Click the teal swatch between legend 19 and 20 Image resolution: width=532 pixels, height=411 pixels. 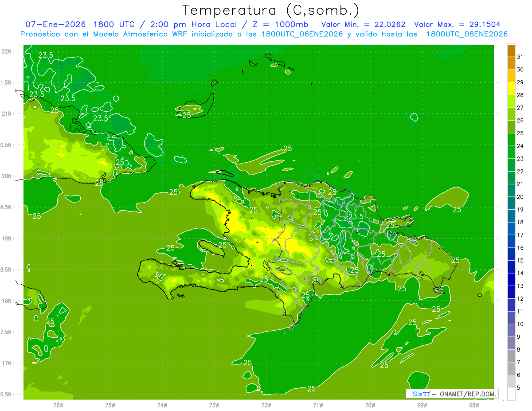pos(511,204)
